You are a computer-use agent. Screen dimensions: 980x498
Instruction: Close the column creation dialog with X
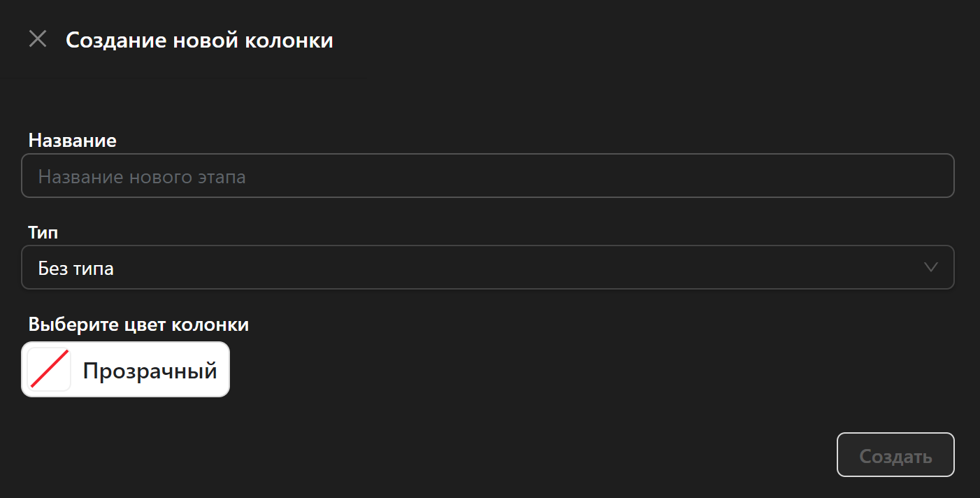[x=38, y=39]
